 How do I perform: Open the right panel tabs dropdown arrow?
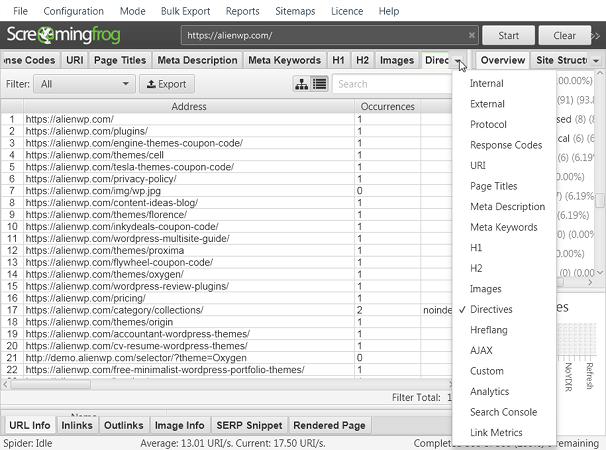coord(596,61)
